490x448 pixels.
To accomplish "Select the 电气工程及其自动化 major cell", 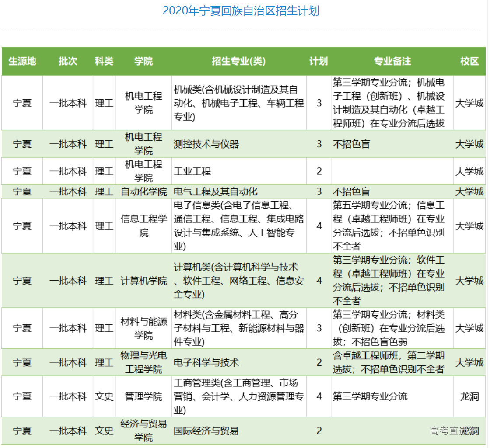I will (x=216, y=191).
